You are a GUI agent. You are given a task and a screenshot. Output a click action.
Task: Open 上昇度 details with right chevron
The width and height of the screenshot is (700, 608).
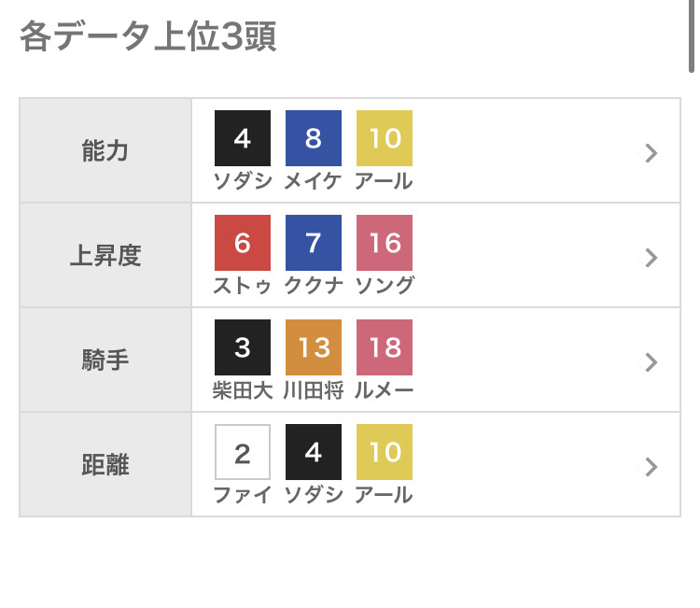click(651, 258)
